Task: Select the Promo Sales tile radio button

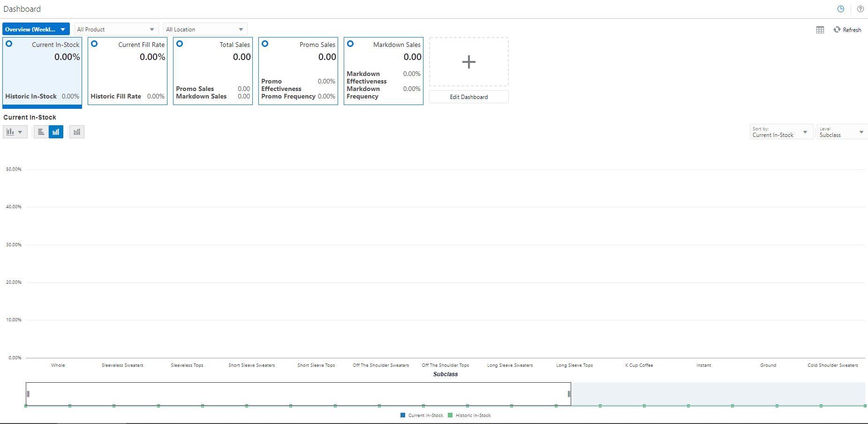Action: [x=265, y=44]
